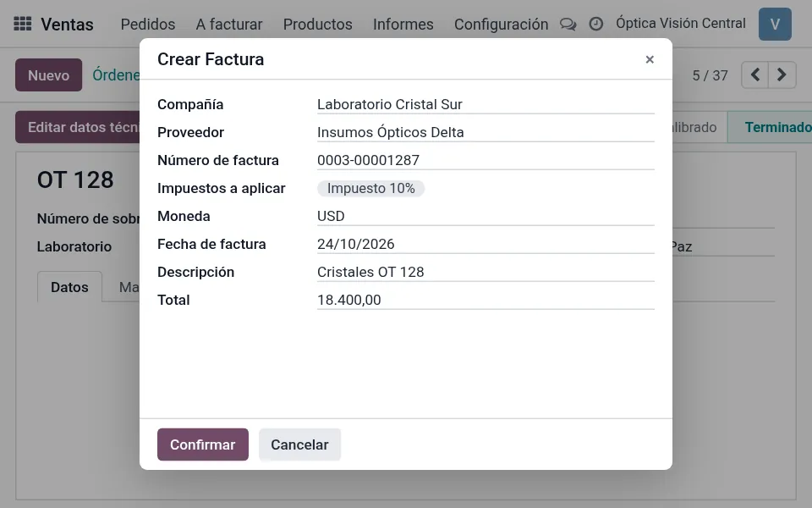This screenshot has width=812, height=508.
Task: Open the conversations chat icon
Action: click(568, 24)
